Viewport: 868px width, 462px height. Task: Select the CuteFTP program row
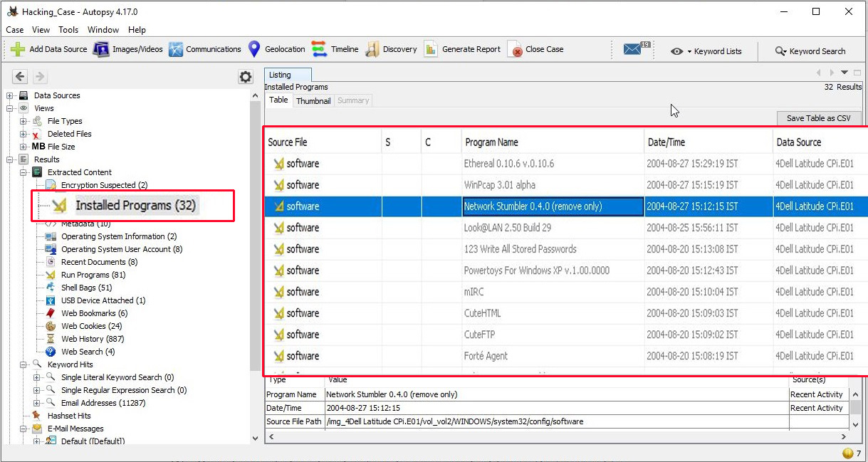[566, 335]
